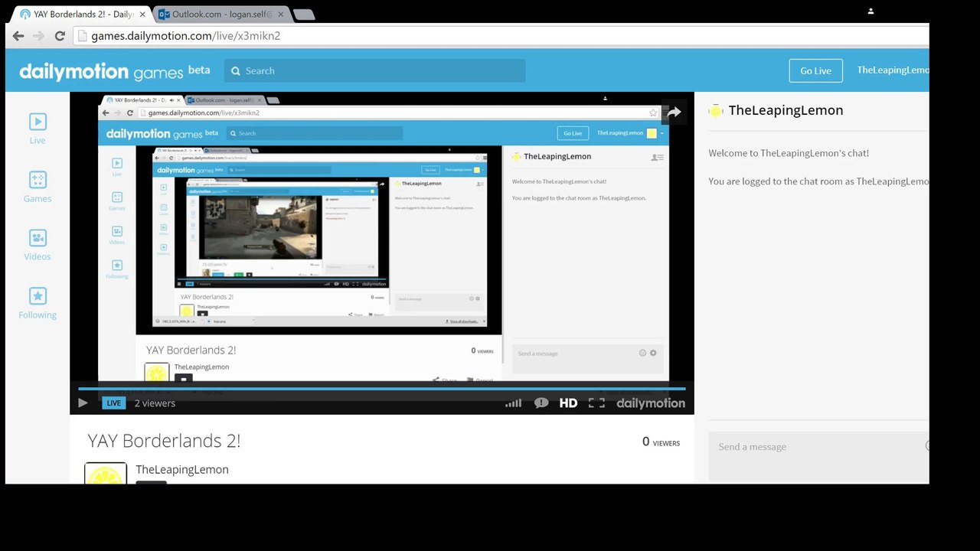Click the games.dailymotion.com address bar
This screenshot has width=980, height=551.
501,36
